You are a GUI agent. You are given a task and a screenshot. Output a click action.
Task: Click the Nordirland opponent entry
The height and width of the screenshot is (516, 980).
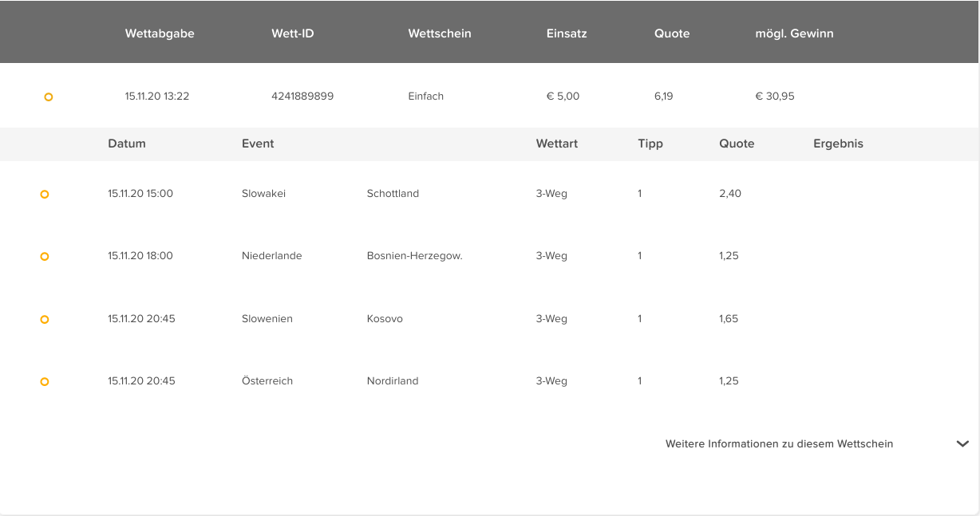pyautogui.click(x=393, y=380)
